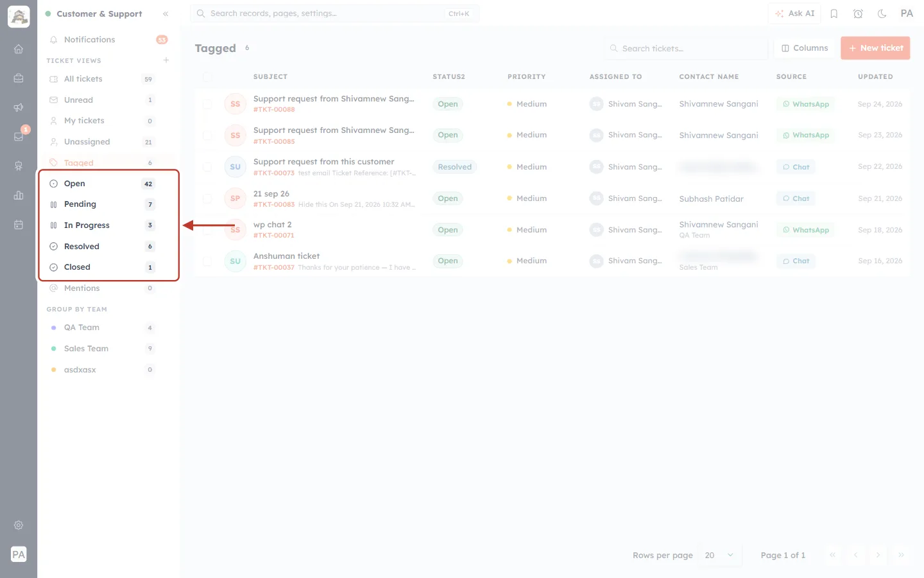Go to the next page arrow
The image size is (924, 578).
pos(878,555)
